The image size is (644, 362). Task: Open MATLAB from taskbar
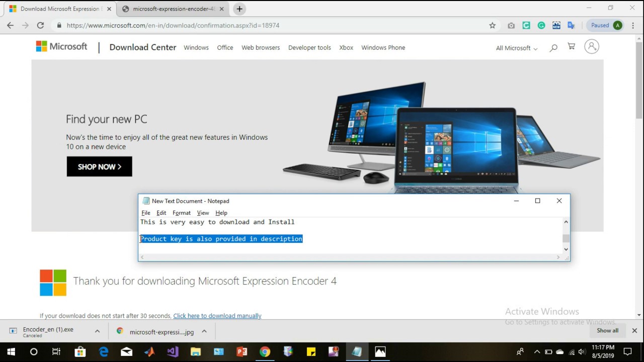coord(149,352)
